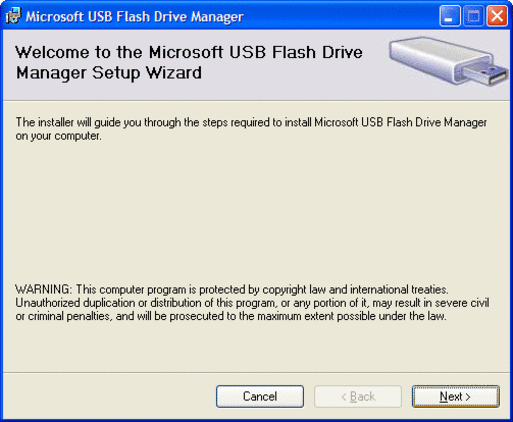Click empty space left of Cancel button
Viewport: 513px width, 422px height.
110,396
